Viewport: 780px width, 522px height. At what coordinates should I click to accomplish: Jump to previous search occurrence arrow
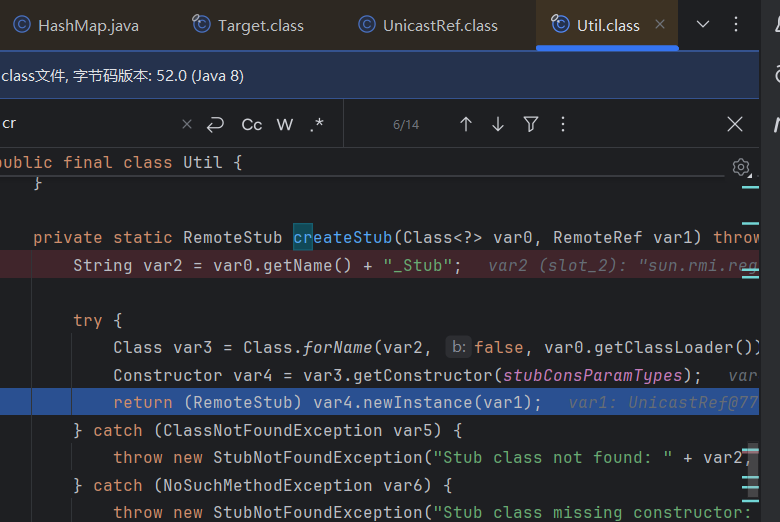466,124
